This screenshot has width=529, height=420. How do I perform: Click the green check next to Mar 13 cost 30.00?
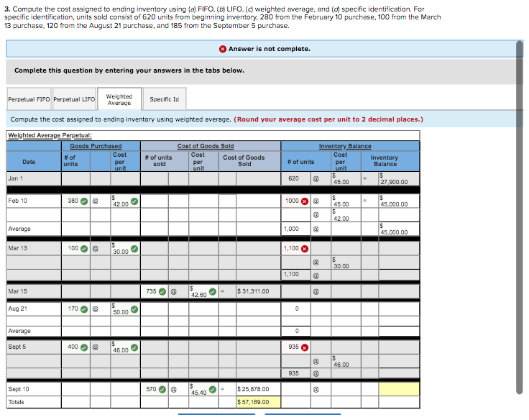click(134, 249)
